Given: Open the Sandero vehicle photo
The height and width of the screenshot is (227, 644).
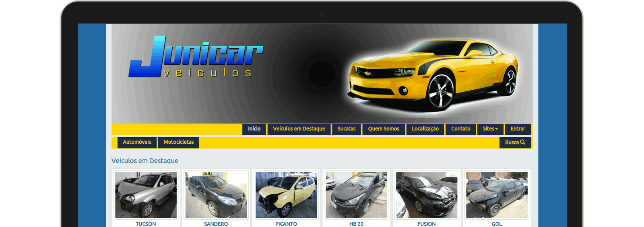Looking at the screenshot, I should (x=216, y=195).
